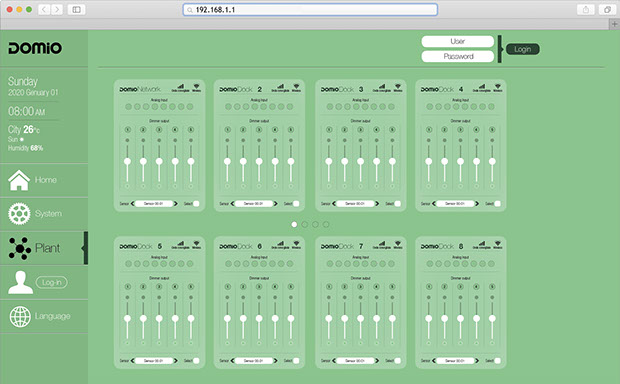Tick the Select checkbox on DomoDock 8

pos(498,361)
